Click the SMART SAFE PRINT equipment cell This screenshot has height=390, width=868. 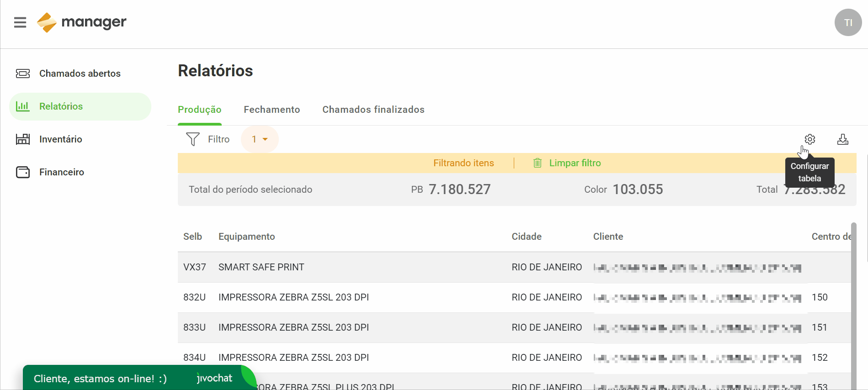261,267
